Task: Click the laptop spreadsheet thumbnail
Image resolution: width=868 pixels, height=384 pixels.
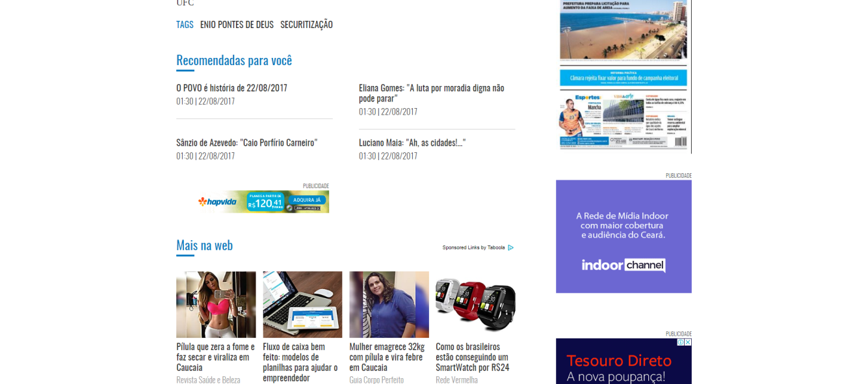Action: (x=302, y=305)
